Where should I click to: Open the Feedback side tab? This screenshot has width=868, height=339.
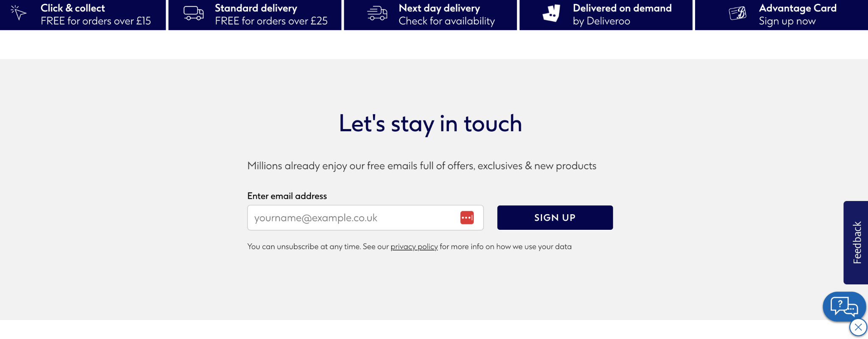click(856, 243)
